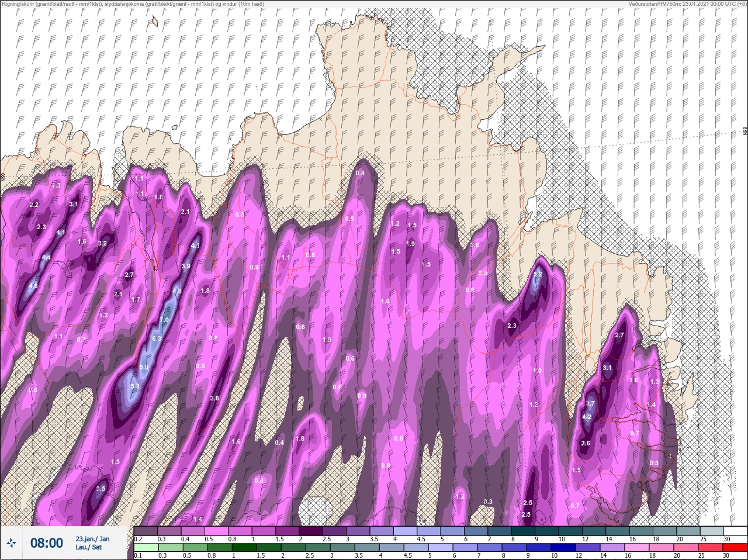Click the 4.4 value in the western band
The width and height of the screenshot is (748, 560).
[46, 258]
